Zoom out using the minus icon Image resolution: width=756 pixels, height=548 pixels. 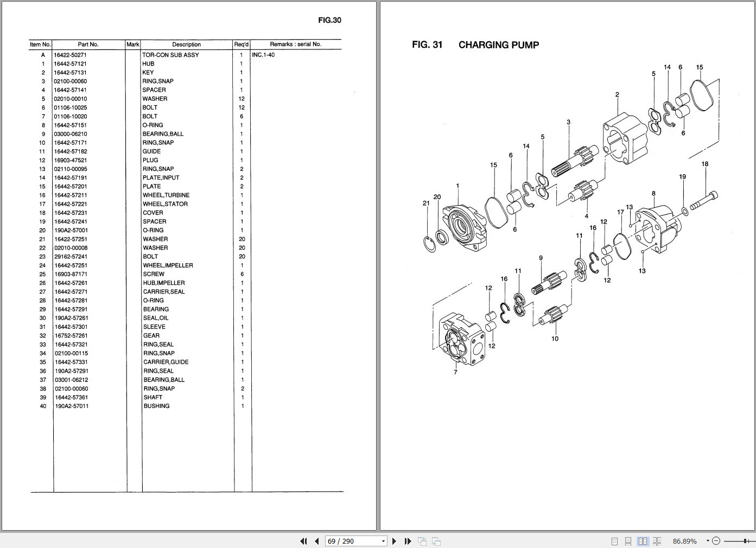pos(716,541)
